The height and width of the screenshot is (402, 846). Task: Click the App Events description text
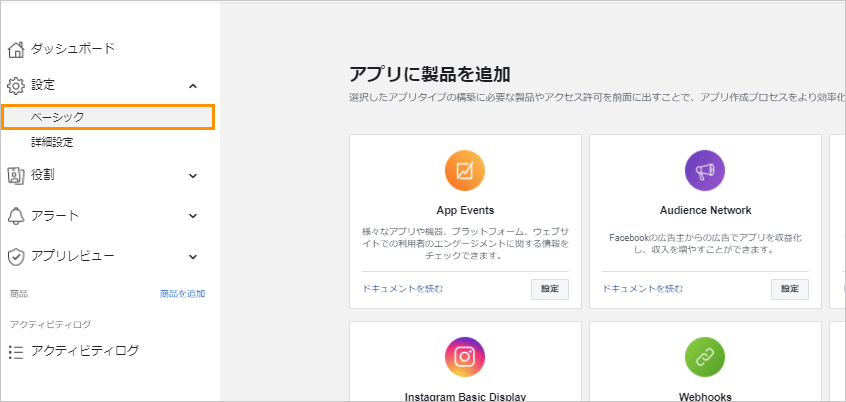click(x=465, y=244)
